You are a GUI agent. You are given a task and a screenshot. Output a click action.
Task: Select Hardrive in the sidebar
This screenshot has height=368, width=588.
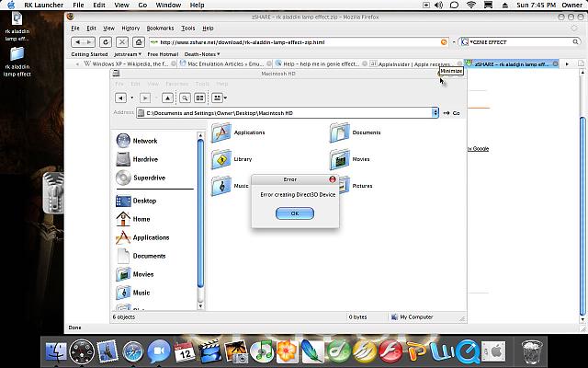click(137, 159)
